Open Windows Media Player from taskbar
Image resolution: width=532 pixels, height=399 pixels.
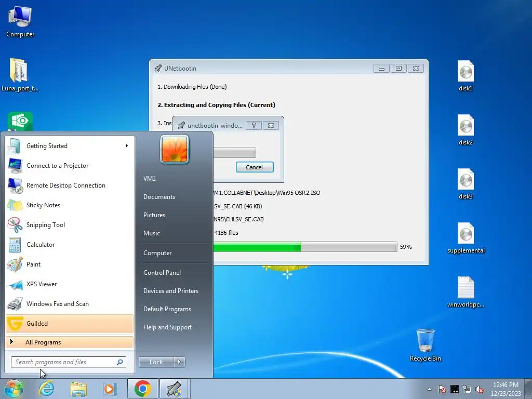[x=110, y=389]
